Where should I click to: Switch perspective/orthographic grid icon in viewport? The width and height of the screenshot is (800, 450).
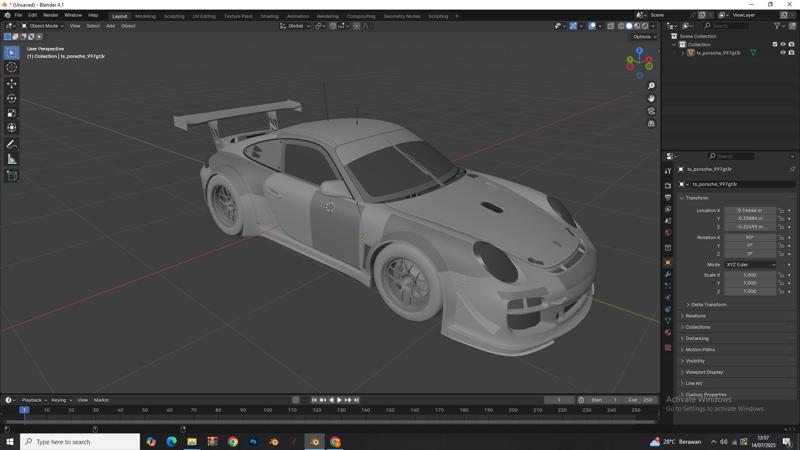pos(651,123)
